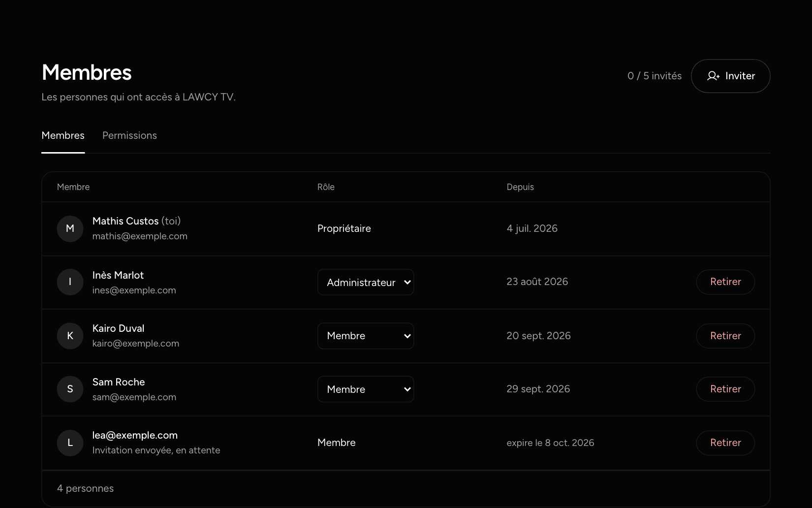
Task: Click Mathis Custos avatar circle M
Action: [70, 228]
